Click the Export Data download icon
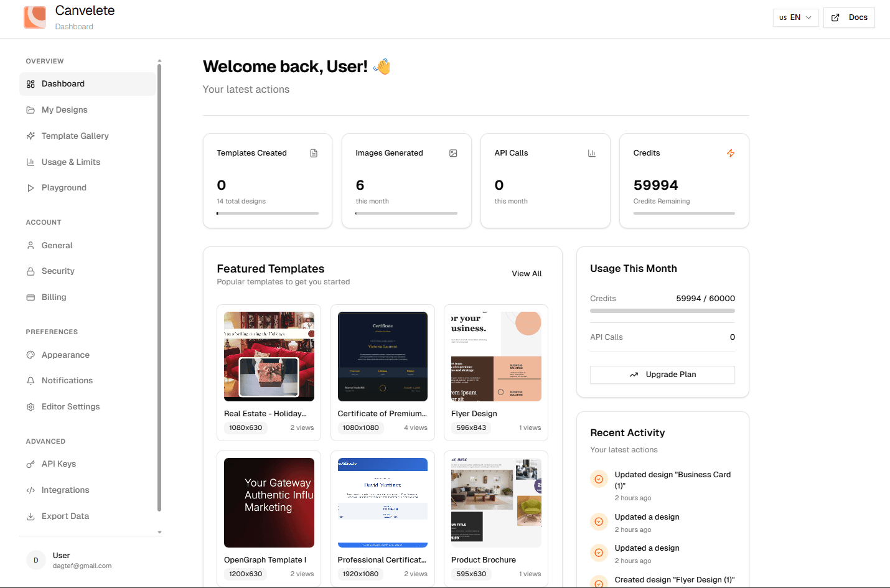The height and width of the screenshot is (588, 890). click(30, 516)
